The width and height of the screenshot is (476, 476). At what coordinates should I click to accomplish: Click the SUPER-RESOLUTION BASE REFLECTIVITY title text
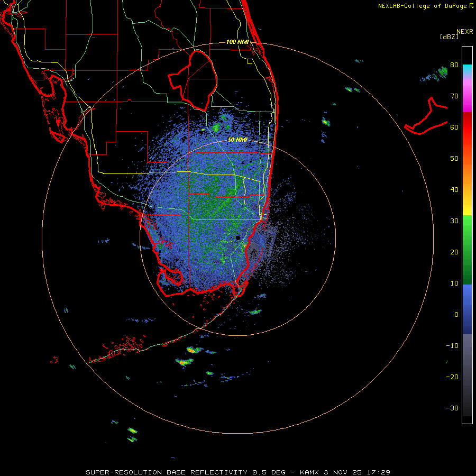point(167,472)
